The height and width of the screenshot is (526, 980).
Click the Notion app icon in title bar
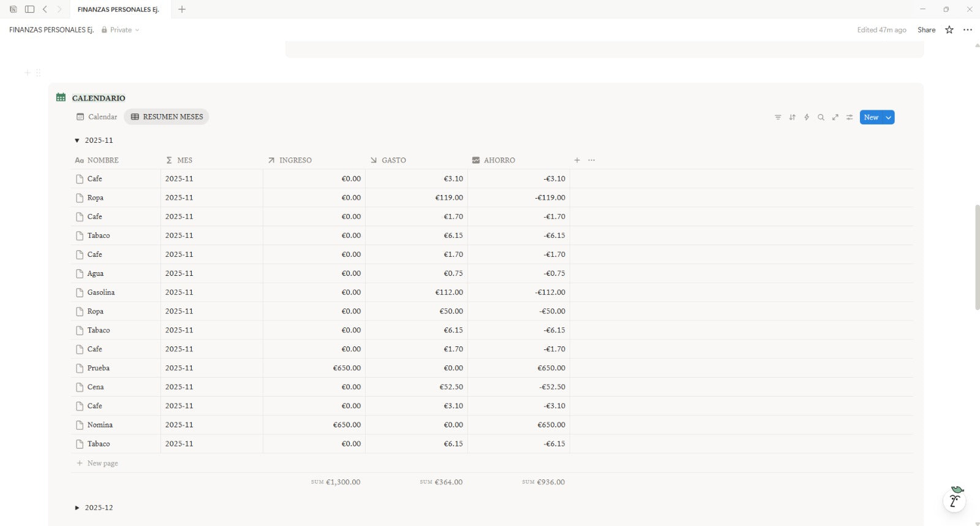click(x=13, y=9)
